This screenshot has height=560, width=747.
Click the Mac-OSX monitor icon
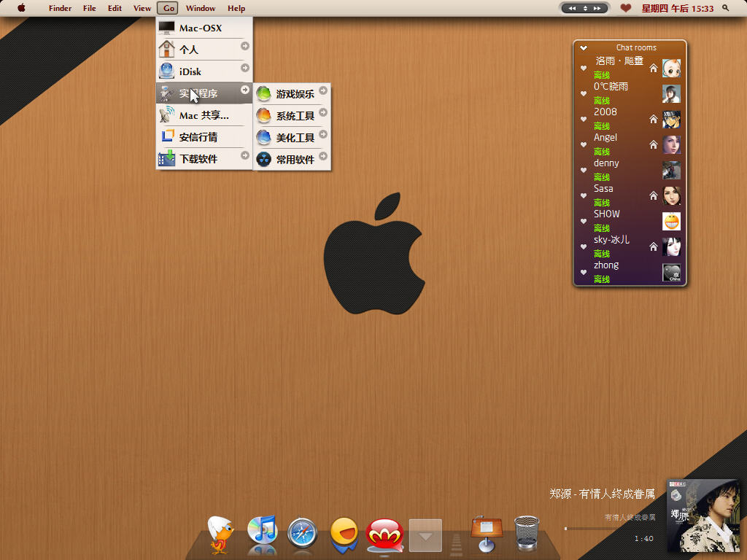[167, 28]
